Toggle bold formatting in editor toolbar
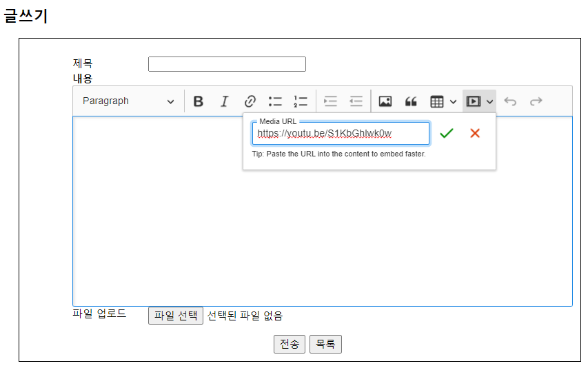Image resolution: width=588 pixels, height=368 pixels. [199, 101]
